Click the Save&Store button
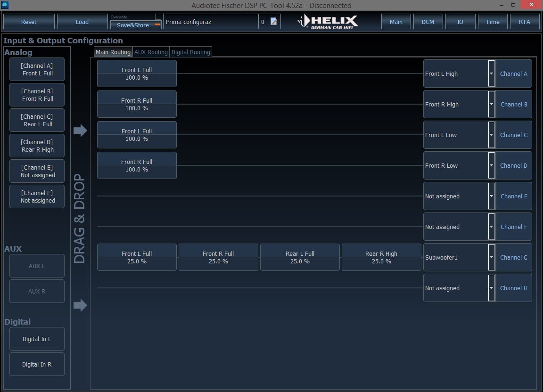Viewport: 543px width, 392px height. click(x=136, y=25)
